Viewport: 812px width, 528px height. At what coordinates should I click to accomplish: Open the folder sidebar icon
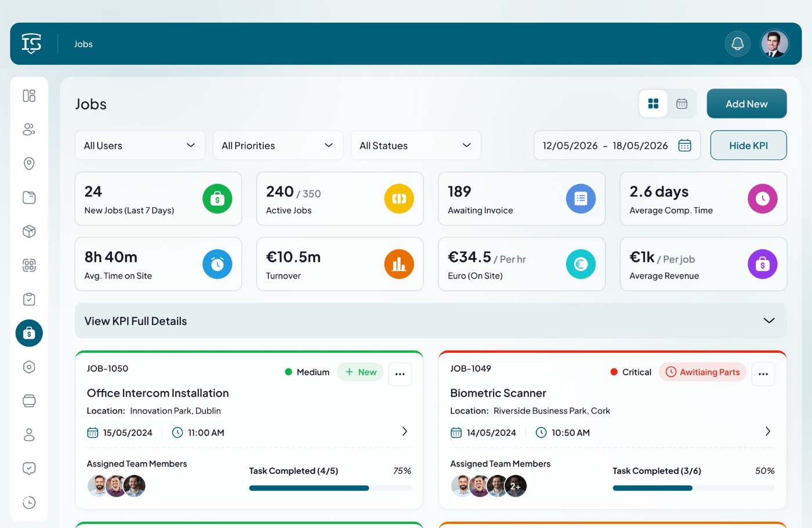[29, 197]
